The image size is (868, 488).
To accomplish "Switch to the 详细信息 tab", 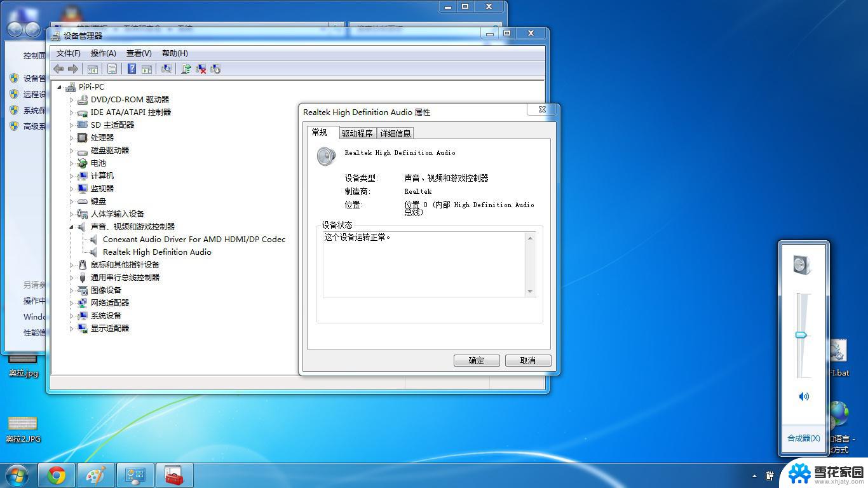I will pos(396,133).
